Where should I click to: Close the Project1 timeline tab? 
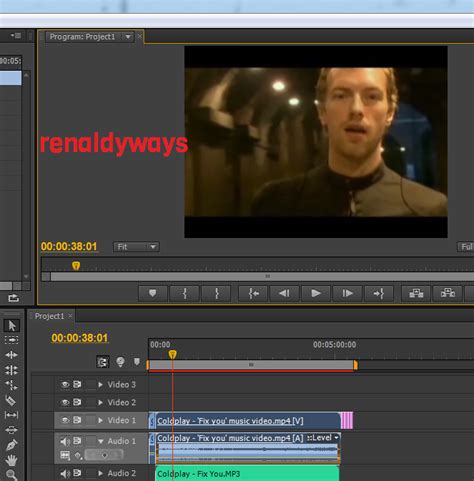tap(70, 316)
